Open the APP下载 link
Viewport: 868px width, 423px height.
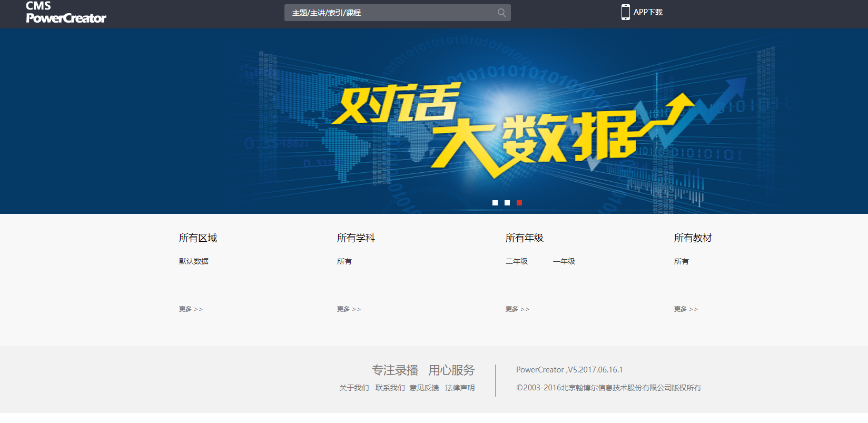tap(648, 12)
